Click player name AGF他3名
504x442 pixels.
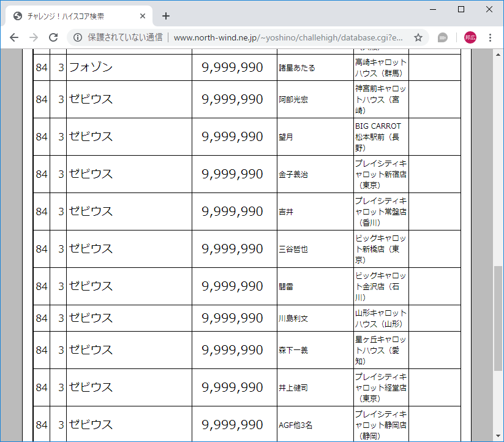pyautogui.click(x=295, y=425)
